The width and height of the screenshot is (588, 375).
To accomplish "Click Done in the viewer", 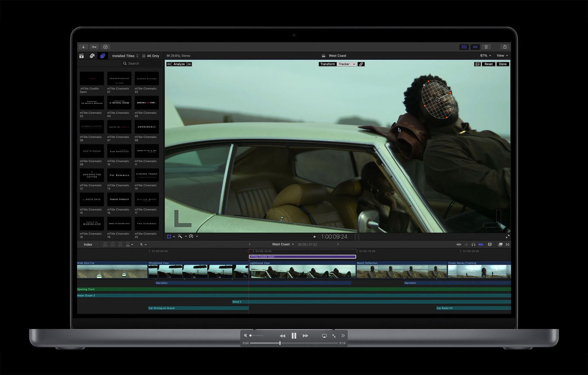I will (503, 64).
